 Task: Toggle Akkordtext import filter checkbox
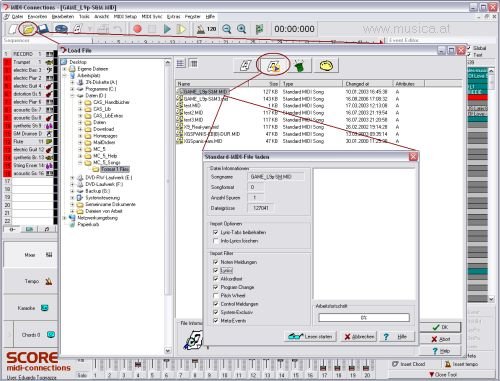click(x=216, y=279)
